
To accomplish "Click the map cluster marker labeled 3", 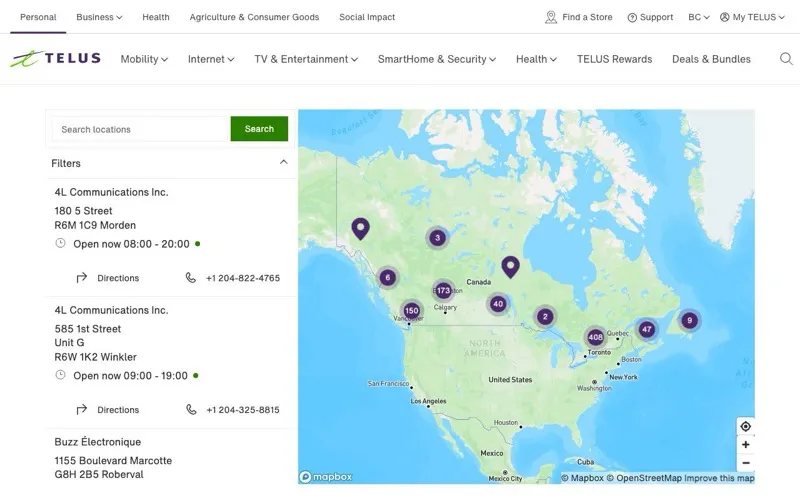I will point(437,238).
